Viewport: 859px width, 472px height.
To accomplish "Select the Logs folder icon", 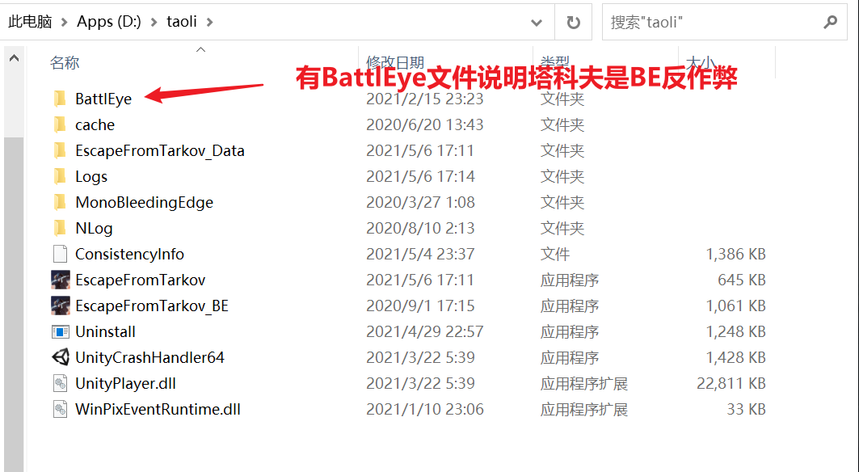I will [60, 176].
